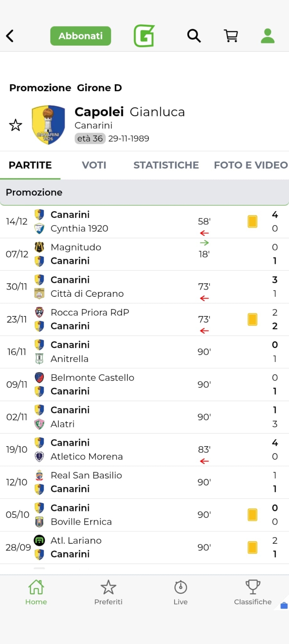Tap the blue briefcase corner icon
This screenshot has width=289, height=644.
coord(284,605)
